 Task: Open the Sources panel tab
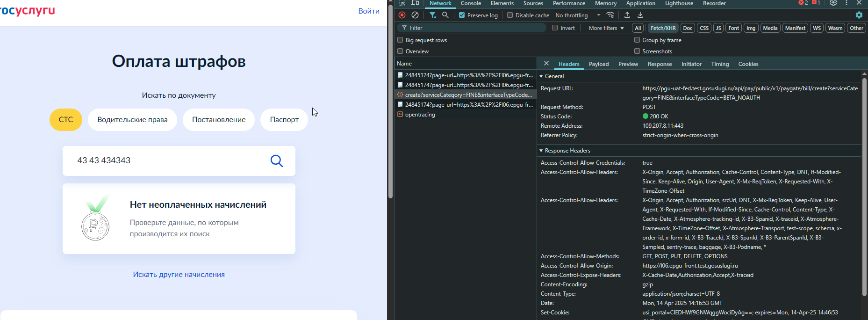click(x=533, y=3)
